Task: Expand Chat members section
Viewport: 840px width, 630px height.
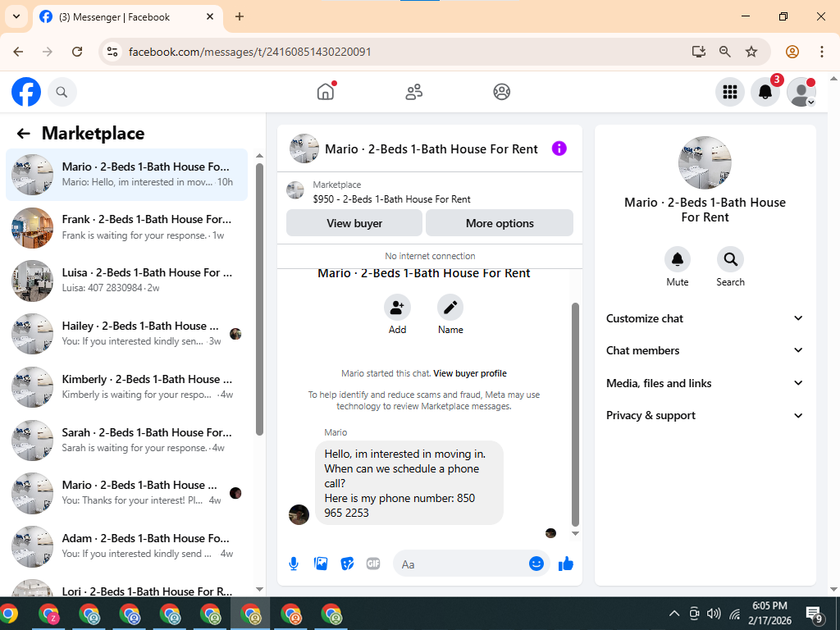Action: [705, 350]
